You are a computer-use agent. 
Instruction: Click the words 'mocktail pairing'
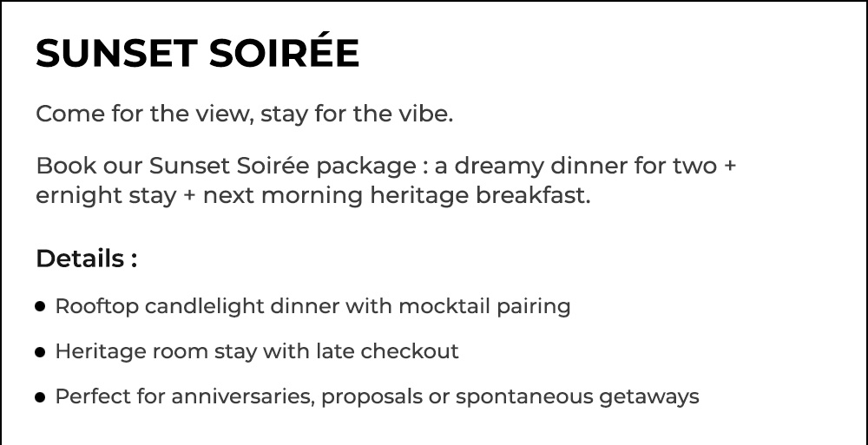click(x=484, y=306)
